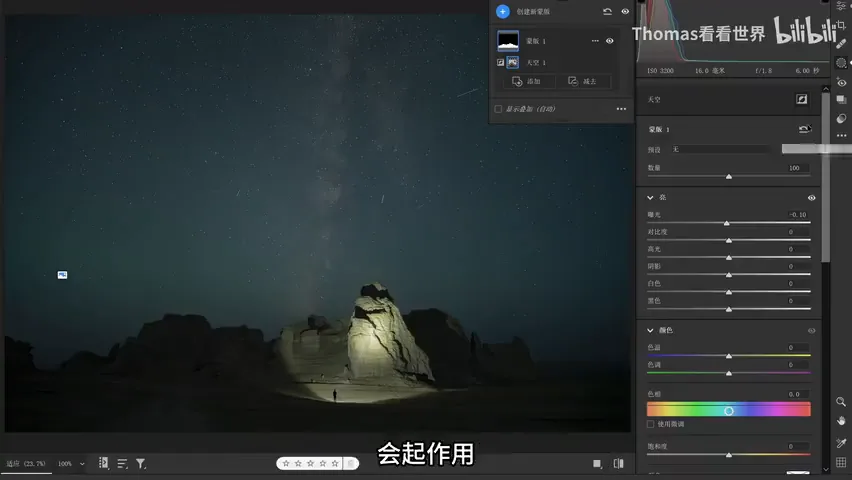The width and height of the screenshot is (852, 480).
Task: Open overlay options three-dot menu
Action: tap(621, 109)
